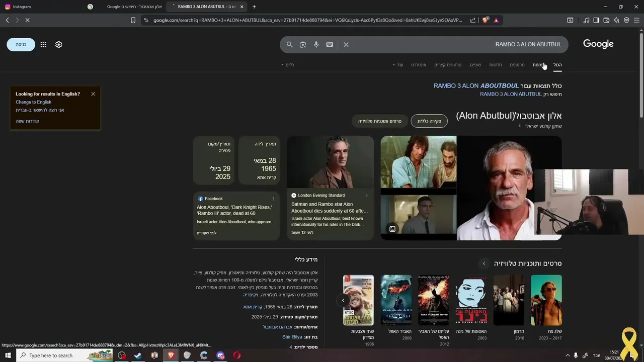Viewport: 644px width, 362px height.
Task: Open the three-dot menu beside שחקן קולנוע ישראלי
Action: coord(520,126)
